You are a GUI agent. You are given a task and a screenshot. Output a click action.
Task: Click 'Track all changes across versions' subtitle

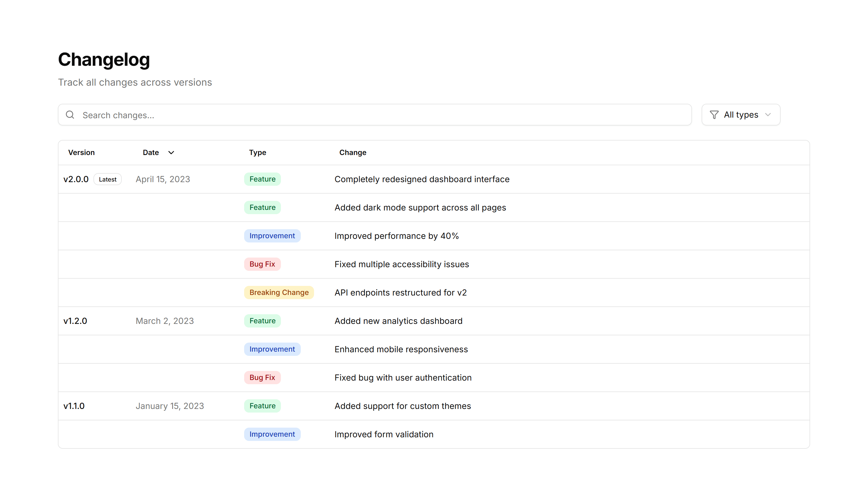[x=135, y=82]
